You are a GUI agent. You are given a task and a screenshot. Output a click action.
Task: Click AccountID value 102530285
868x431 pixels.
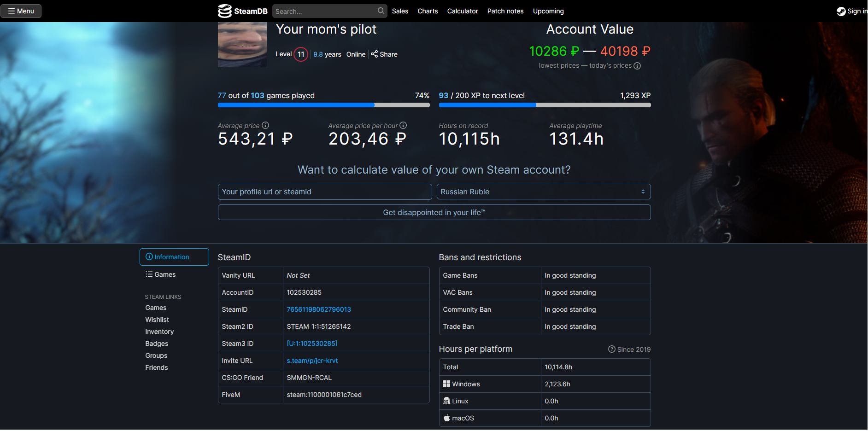pos(304,292)
